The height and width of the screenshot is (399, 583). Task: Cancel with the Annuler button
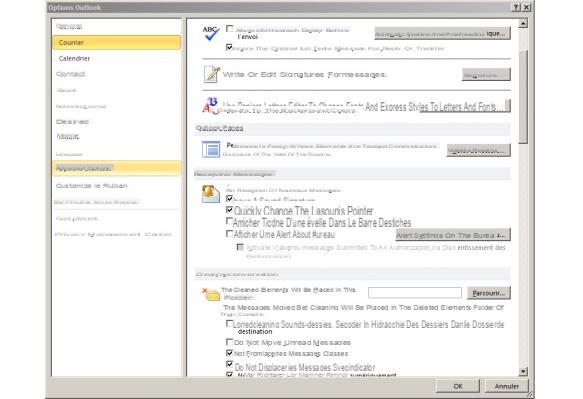tap(506, 386)
